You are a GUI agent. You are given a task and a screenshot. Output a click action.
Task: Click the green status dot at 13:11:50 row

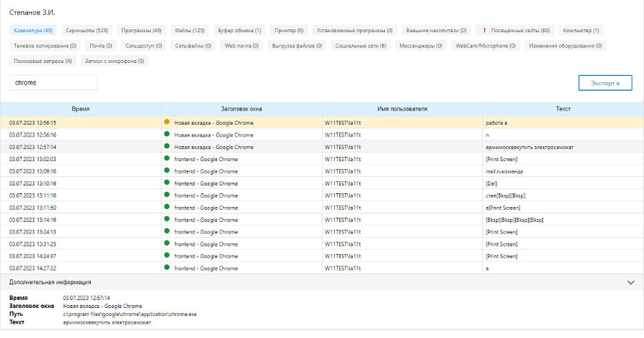(x=167, y=206)
